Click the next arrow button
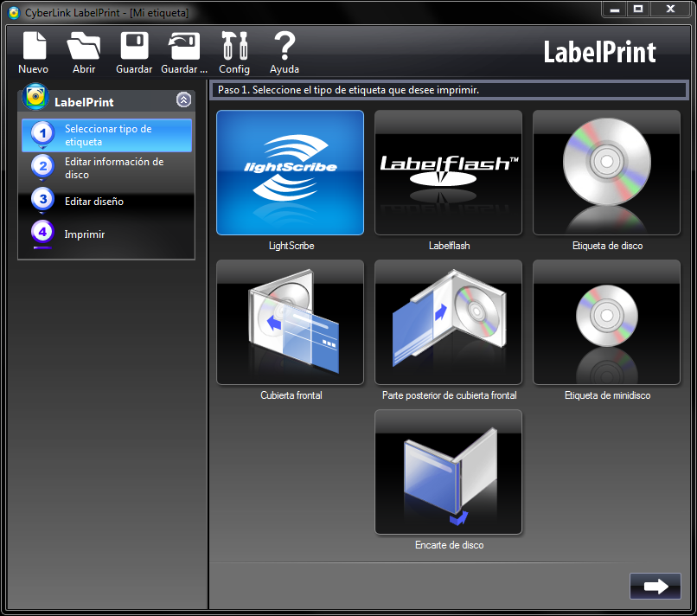The image size is (697, 616). [655, 586]
